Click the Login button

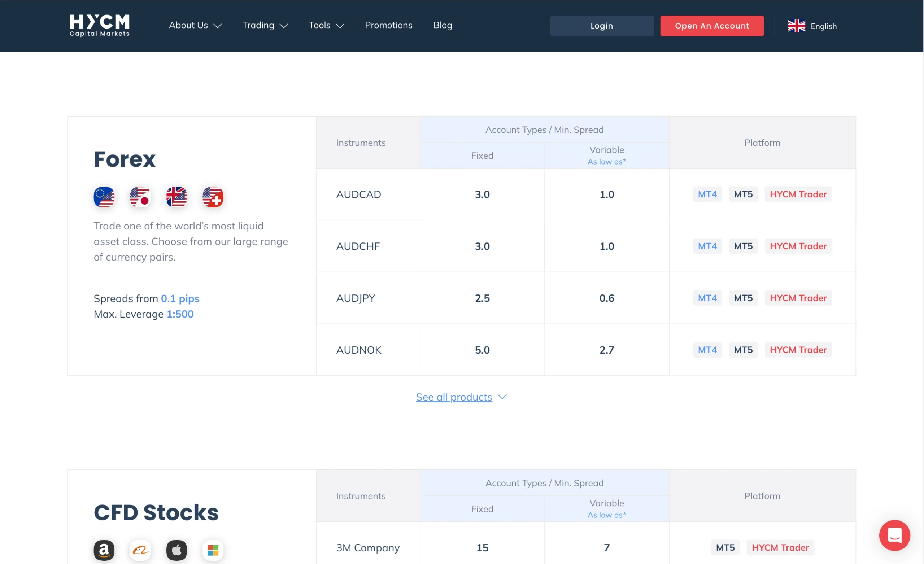601,26
